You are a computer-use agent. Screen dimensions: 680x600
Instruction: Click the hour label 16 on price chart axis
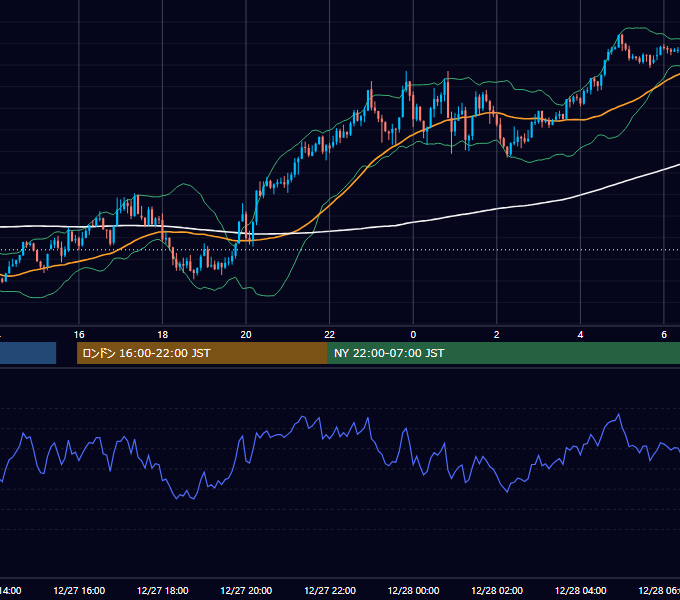click(79, 335)
